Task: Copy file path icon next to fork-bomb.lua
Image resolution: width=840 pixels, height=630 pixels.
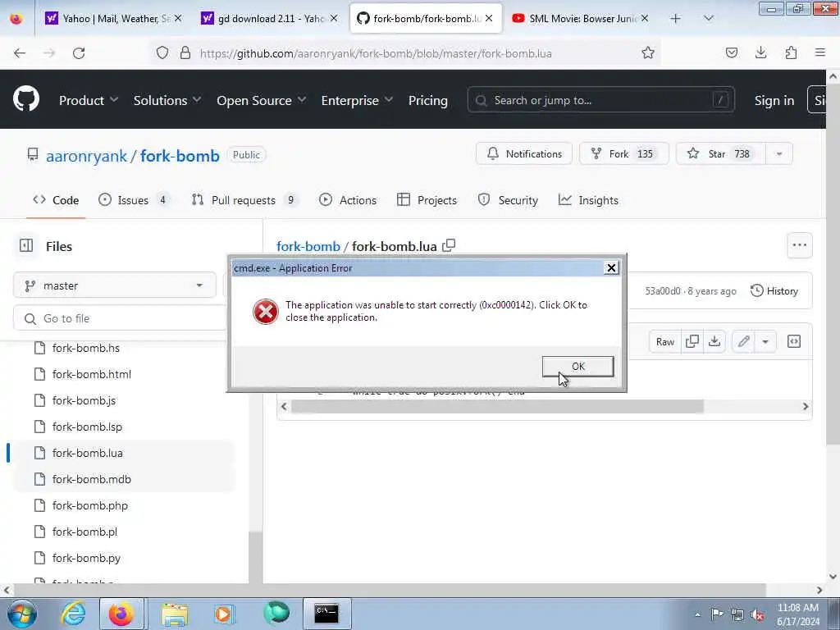Action: point(449,246)
